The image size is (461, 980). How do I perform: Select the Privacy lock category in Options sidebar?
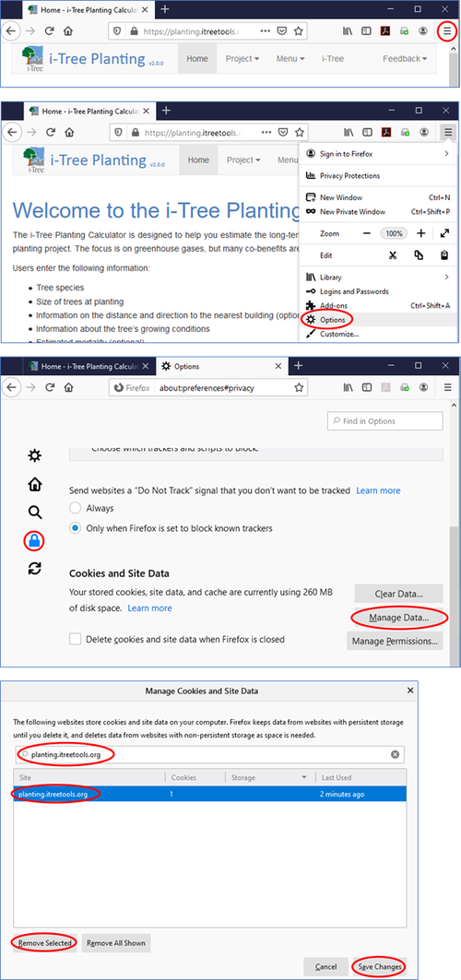click(x=35, y=540)
